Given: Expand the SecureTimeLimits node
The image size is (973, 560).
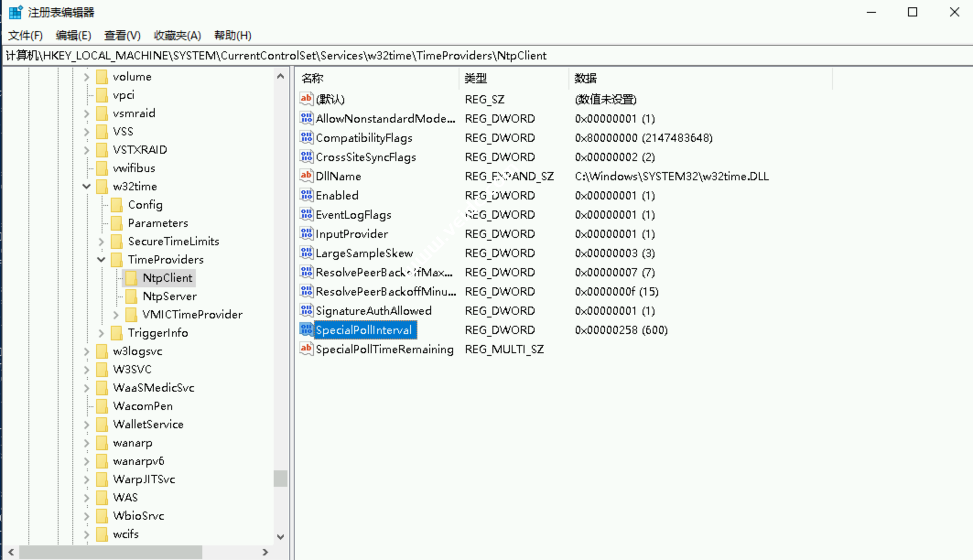Looking at the screenshot, I should pyautogui.click(x=101, y=241).
